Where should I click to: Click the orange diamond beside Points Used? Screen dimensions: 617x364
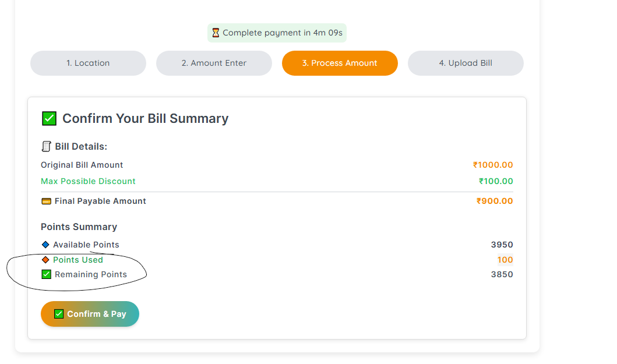pyautogui.click(x=45, y=260)
